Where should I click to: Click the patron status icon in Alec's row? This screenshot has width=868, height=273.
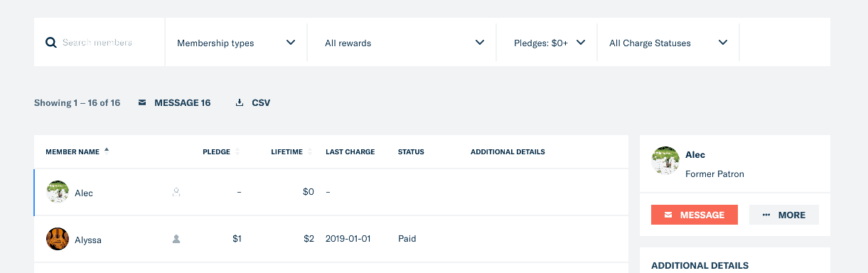(x=176, y=192)
